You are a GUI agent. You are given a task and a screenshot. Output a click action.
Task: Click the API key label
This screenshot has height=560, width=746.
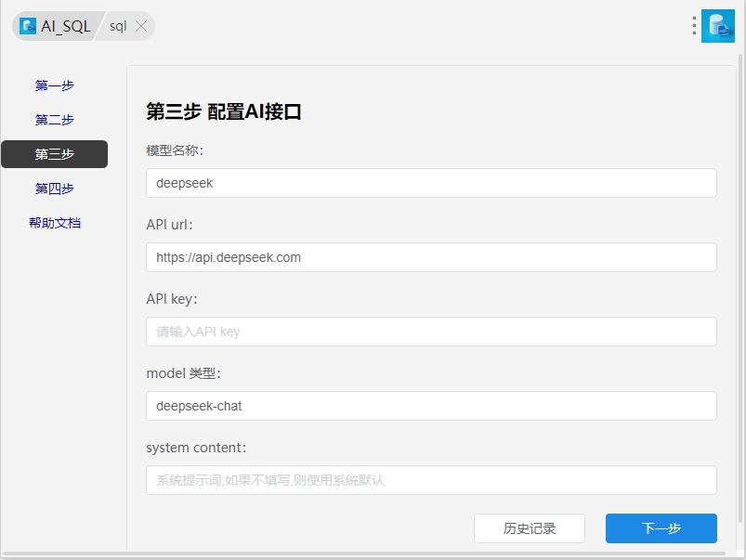[171, 299]
